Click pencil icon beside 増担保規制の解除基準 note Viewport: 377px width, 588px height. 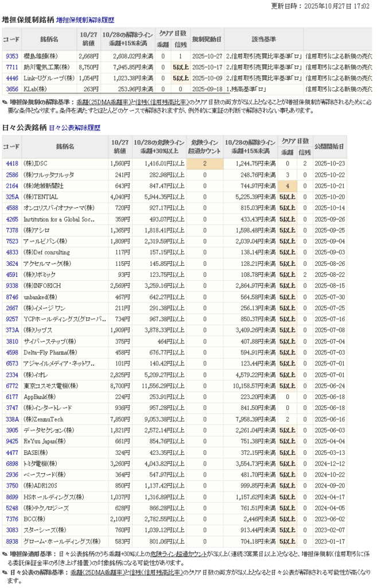[x=5, y=102]
